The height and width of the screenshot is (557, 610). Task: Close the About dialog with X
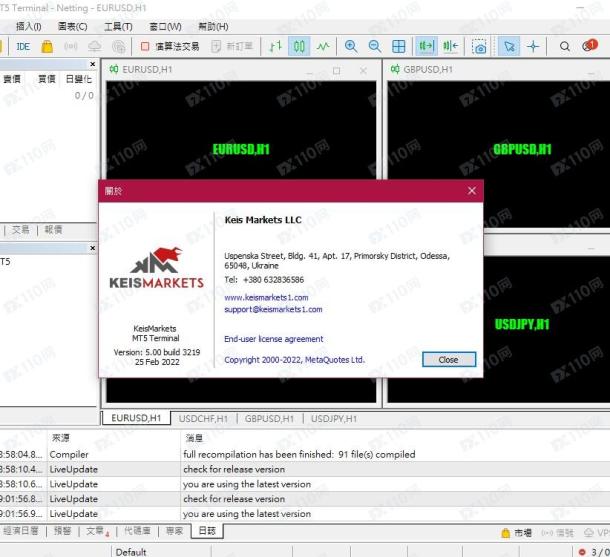point(472,191)
